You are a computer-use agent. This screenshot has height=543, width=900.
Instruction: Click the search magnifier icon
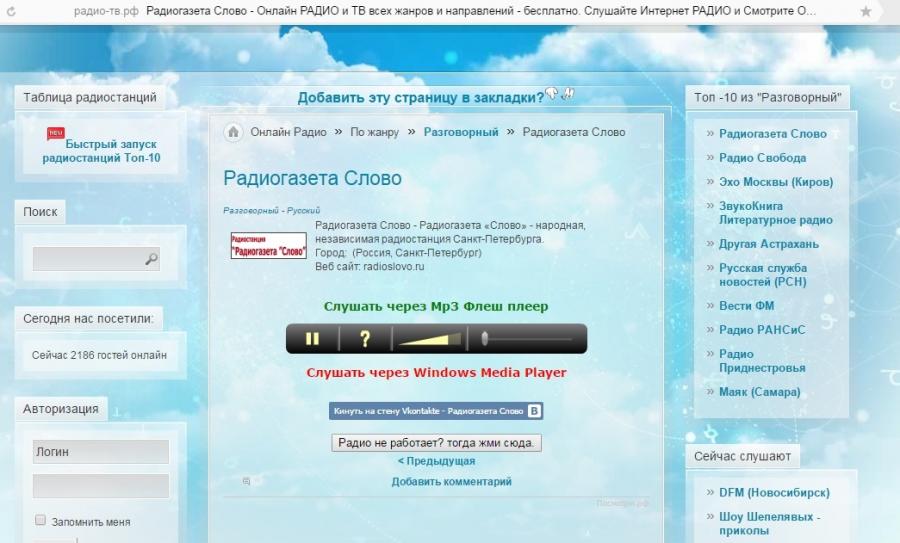click(151, 259)
